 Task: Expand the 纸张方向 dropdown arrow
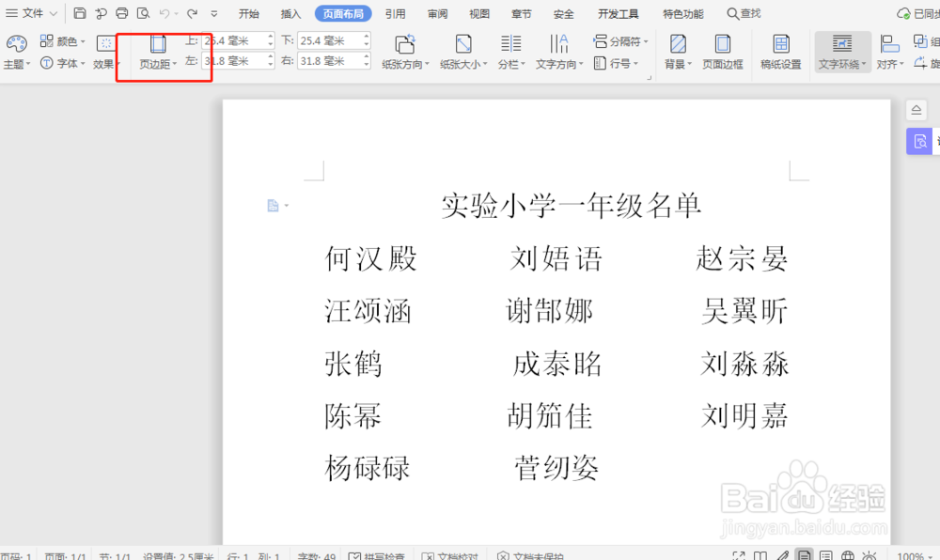pos(427,64)
